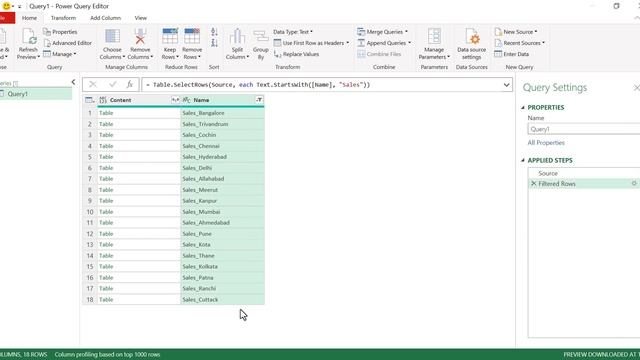This screenshot has height=360, width=640.
Task: Click the Choose Columns icon
Action: click(112, 36)
